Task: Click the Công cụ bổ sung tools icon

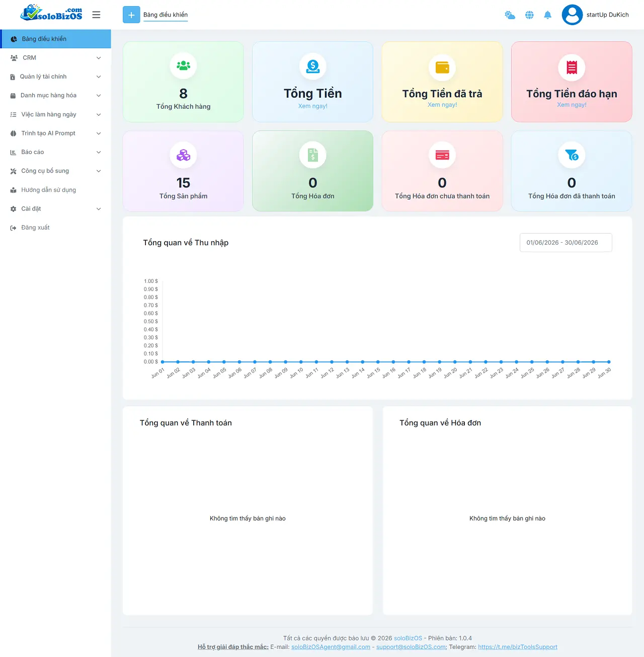Action: [14, 171]
